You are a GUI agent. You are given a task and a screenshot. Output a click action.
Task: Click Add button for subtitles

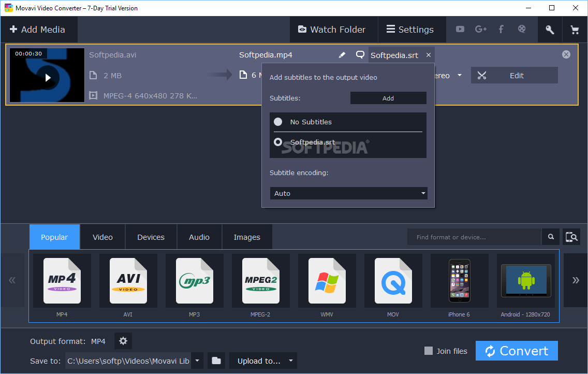coord(388,98)
